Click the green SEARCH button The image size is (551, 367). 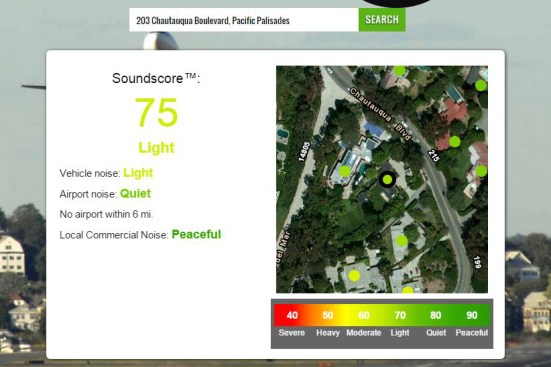[382, 20]
